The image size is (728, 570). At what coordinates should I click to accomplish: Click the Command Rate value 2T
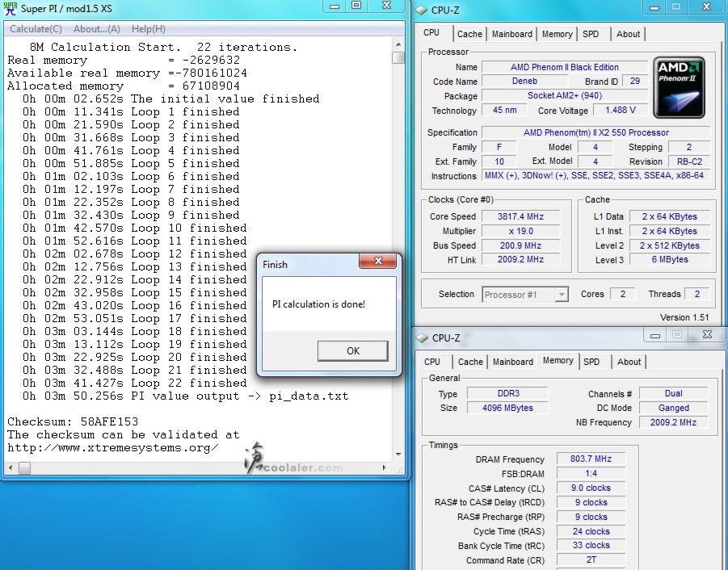(x=591, y=560)
